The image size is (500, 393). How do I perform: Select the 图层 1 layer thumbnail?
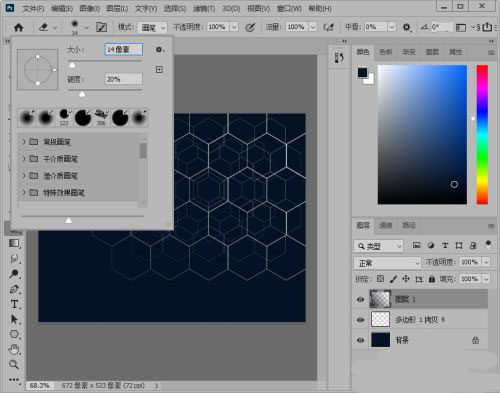coord(380,299)
